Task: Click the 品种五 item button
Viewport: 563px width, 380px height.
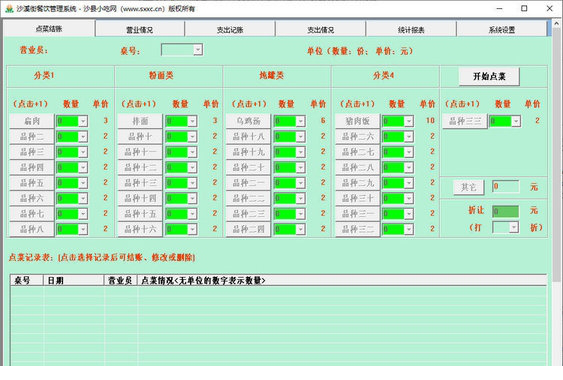Action: [x=32, y=183]
